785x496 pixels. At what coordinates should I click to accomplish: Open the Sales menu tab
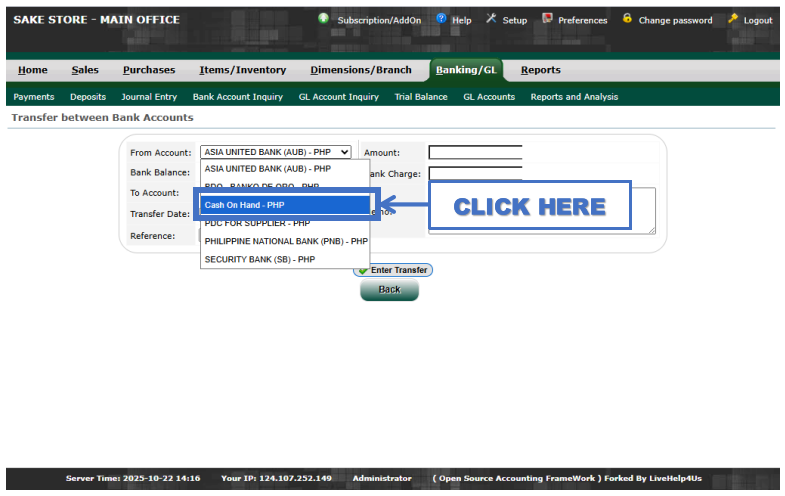(x=84, y=70)
